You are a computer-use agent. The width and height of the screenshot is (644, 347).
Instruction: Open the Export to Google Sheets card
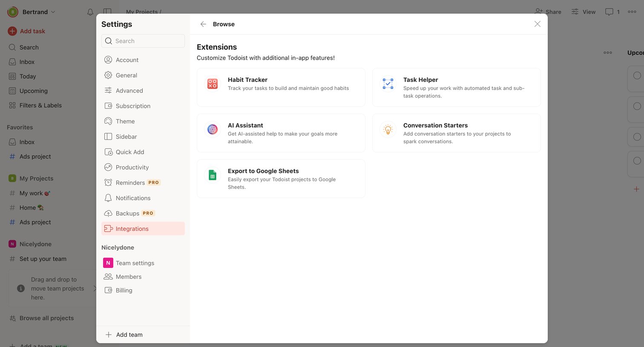(x=281, y=179)
